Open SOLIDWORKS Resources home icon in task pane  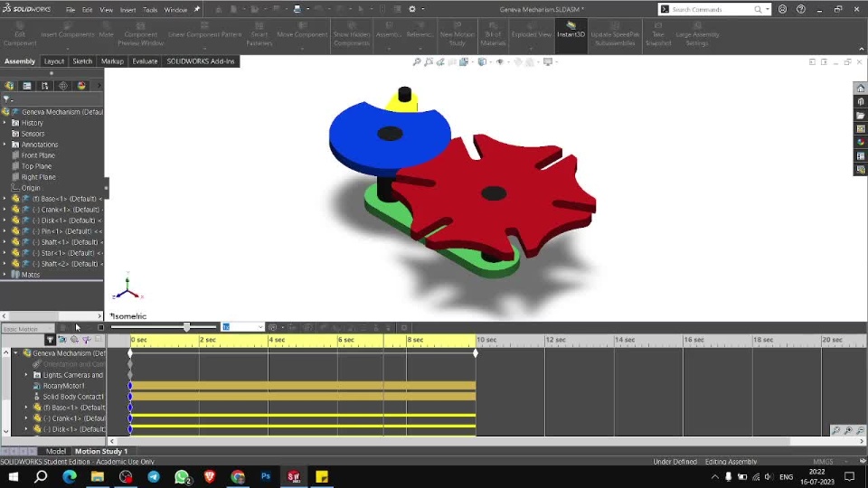[x=860, y=89]
